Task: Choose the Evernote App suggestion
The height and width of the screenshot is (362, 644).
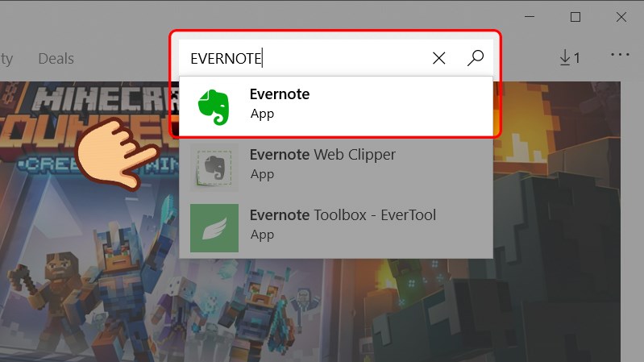Action: (336, 106)
